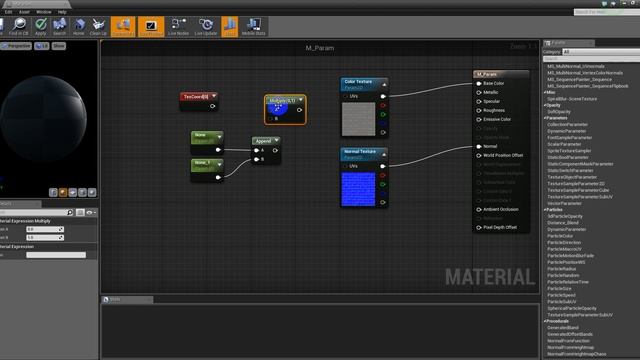Image resolution: width=640 pixels, height=360 pixels.
Task: Select TextureSampleParameter2D in the Palette
Action: tap(576, 184)
